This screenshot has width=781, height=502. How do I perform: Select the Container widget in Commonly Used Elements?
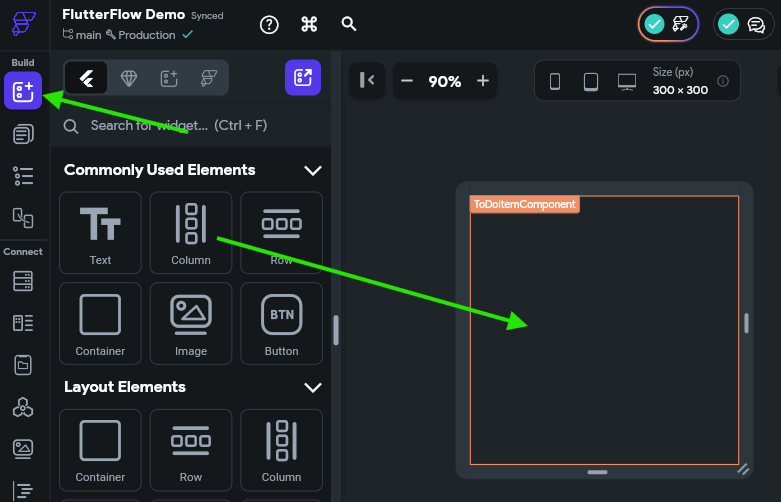pyautogui.click(x=100, y=324)
